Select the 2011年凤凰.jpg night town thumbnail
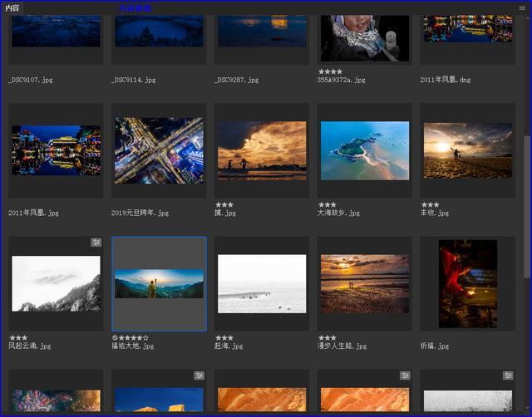Viewport: 532px width, 417px height. [56, 150]
